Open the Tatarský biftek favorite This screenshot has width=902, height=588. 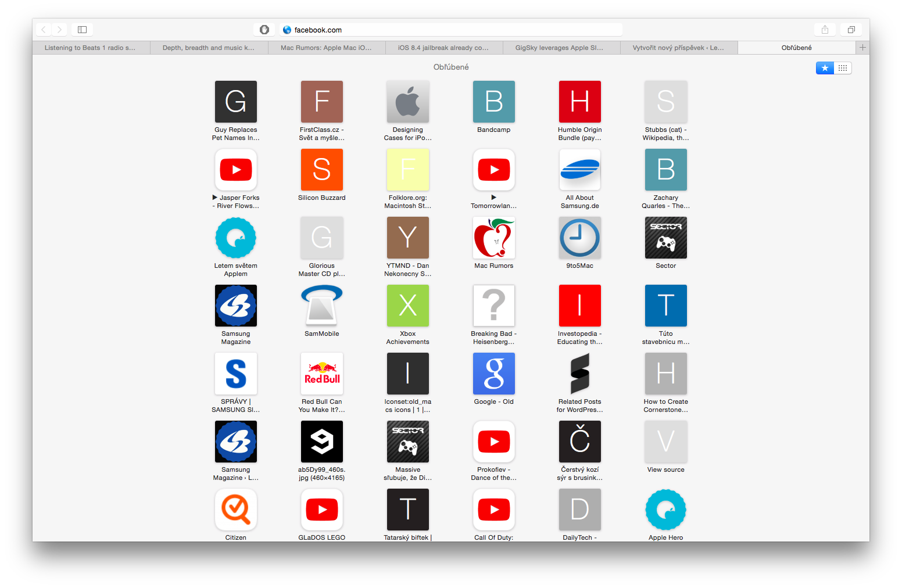pyautogui.click(x=408, y=510)
